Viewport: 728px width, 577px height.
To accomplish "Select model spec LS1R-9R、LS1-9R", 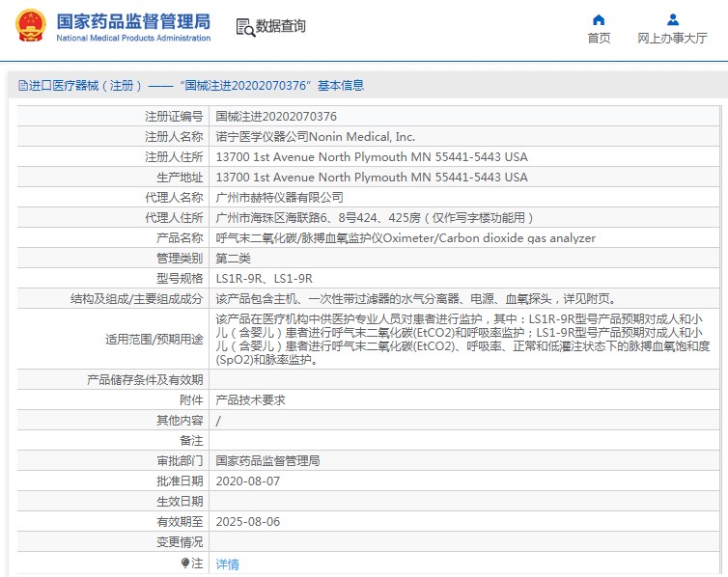I will (264, 278).
